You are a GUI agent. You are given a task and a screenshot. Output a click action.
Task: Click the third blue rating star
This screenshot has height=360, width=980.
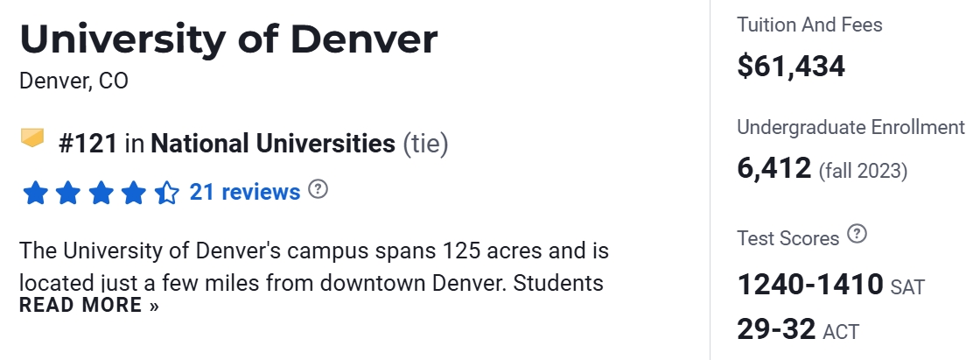[101, 192]
